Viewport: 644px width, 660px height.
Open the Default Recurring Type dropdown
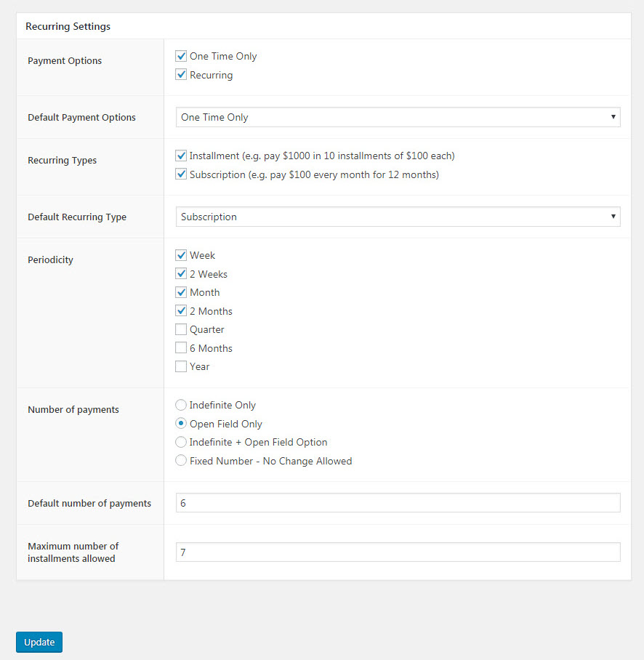pos(398,217)
